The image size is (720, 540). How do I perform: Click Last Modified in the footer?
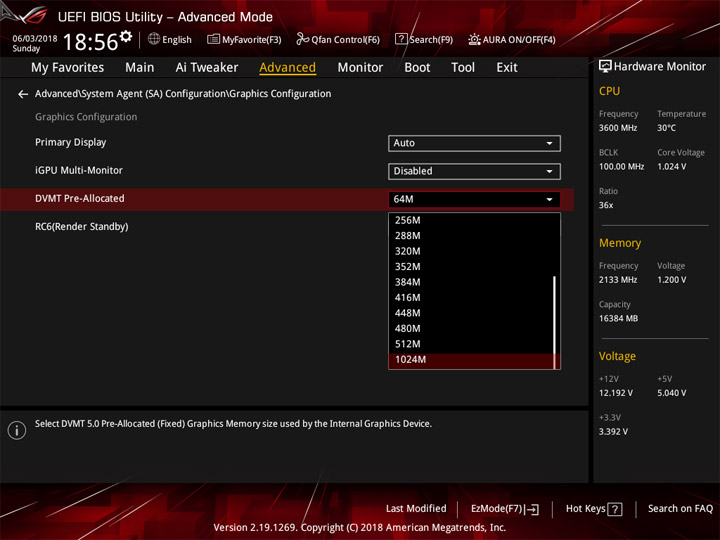416,509
